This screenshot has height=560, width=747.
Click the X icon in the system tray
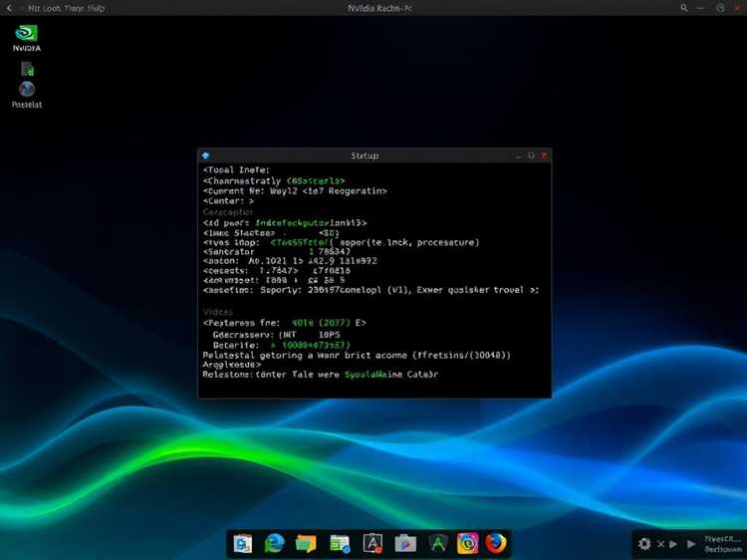click(660, 544)
